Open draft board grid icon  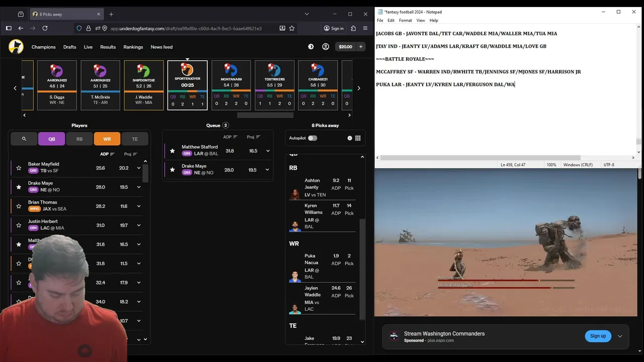coord(358,138)
